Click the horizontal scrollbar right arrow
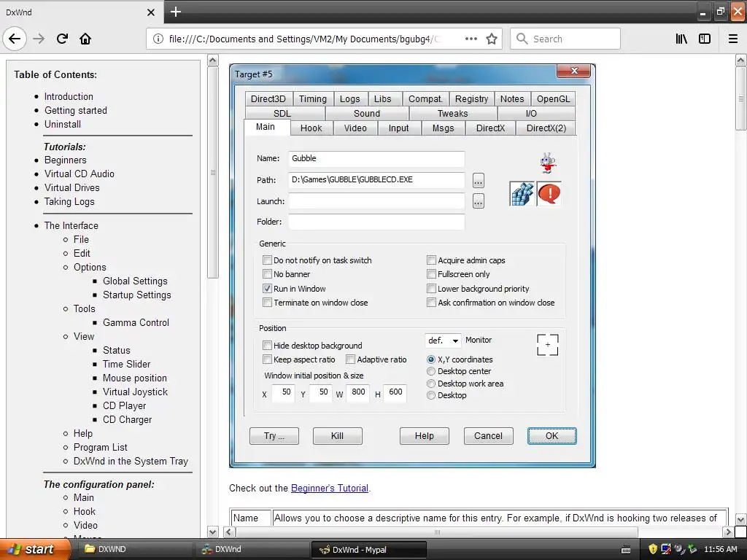Screen dimensions: 747x560 727,532
